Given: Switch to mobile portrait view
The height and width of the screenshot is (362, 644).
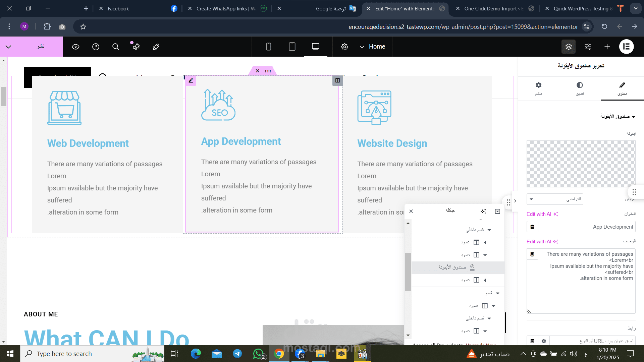Looking at the screenshot, I should click(268, 47).
